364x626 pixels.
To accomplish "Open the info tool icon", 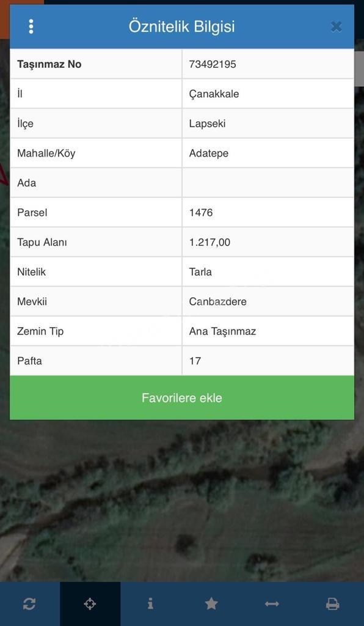I will (x=150, y=603).
